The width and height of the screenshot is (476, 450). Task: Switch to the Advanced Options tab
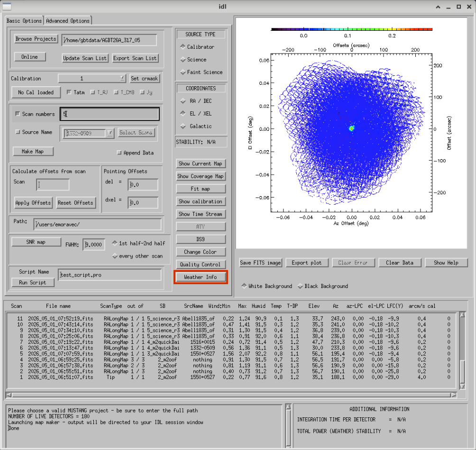[68, 21]
